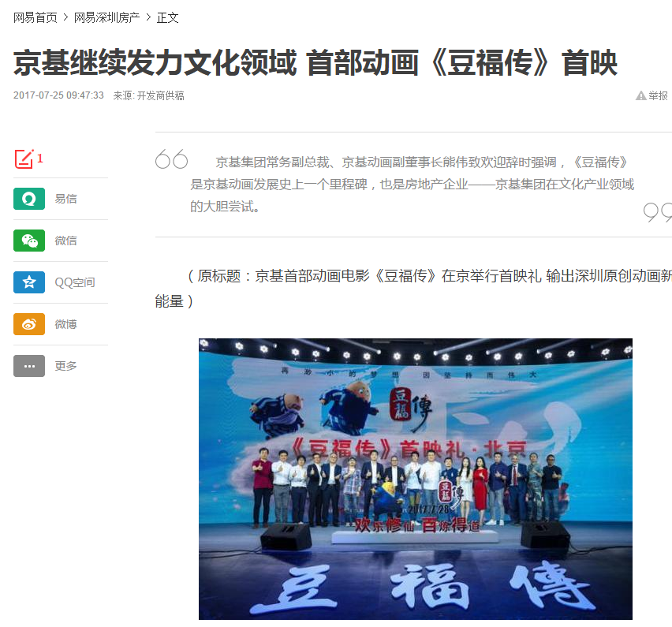The image size is (672, 627).
Task: Click the 开发商供稿 source text
Action: tap(160, 95)
